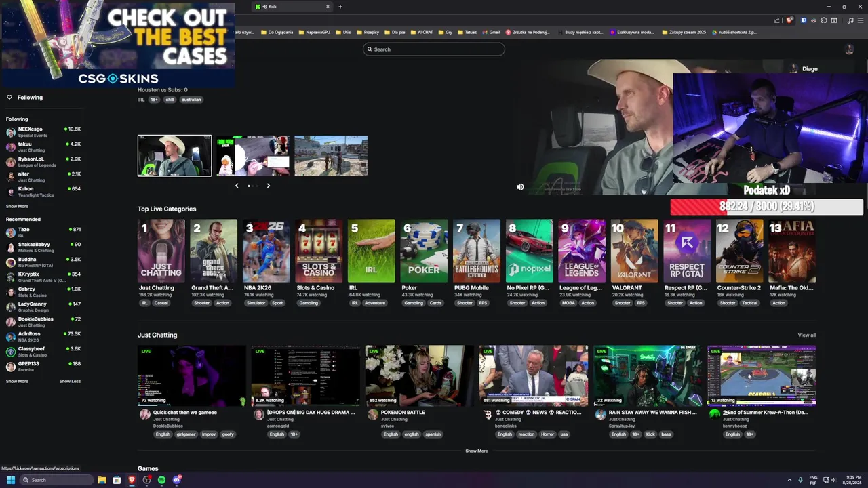Open the PUBG Mobile category card

click(x=477, y=251)
